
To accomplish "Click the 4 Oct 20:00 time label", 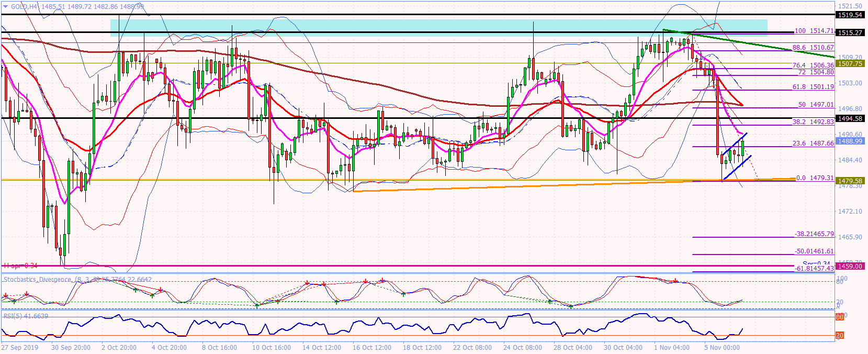I will point(169,348).
